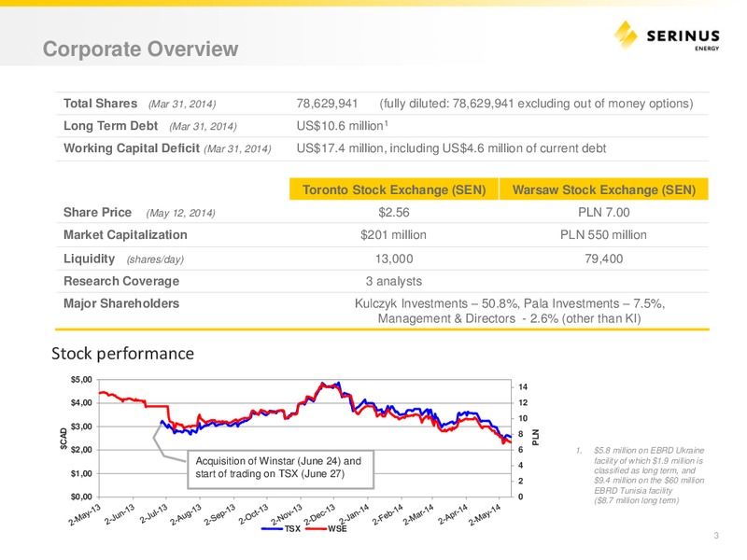This screenshot has height=560, width=747.
Task: Click the EBRD Ukraine facility footnote
Action: click(x=641, y=475)
